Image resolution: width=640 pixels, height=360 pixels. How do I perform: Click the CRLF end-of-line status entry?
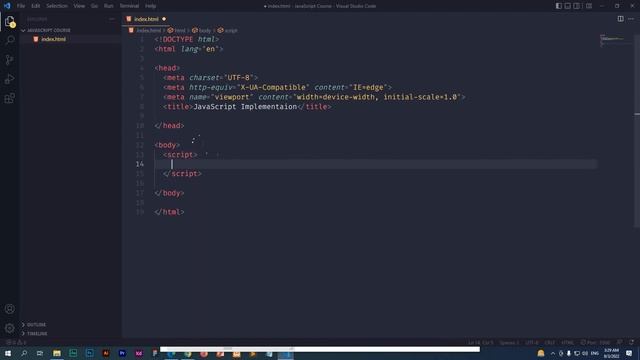[550, 342]
